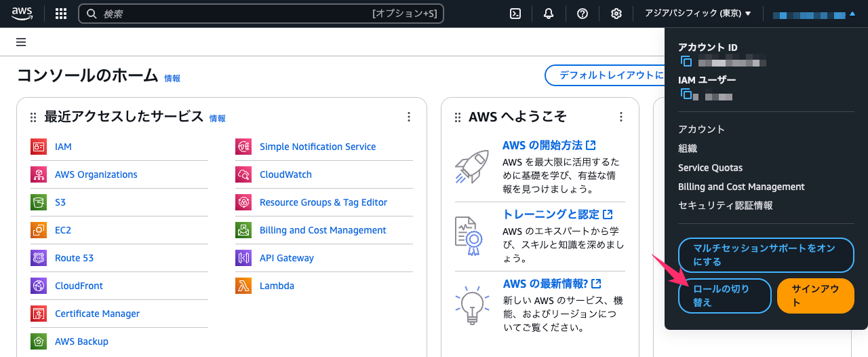This screenshot has height=357, width=868.
Task: Click the Simple Notification Service icon
Action: (243, 147)
